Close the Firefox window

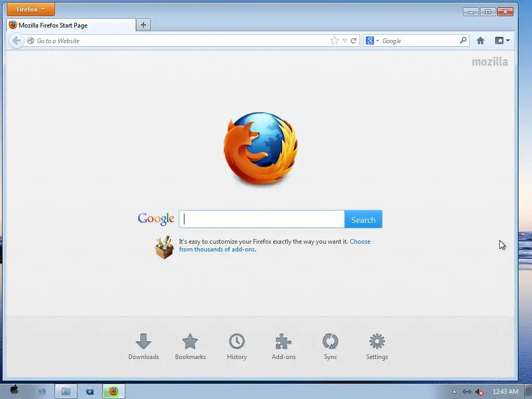point(505,12)
